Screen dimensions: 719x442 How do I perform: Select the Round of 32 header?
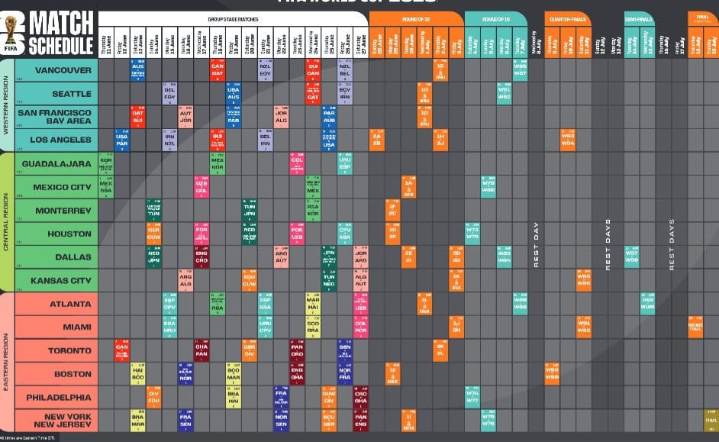(x=415, y=18)
